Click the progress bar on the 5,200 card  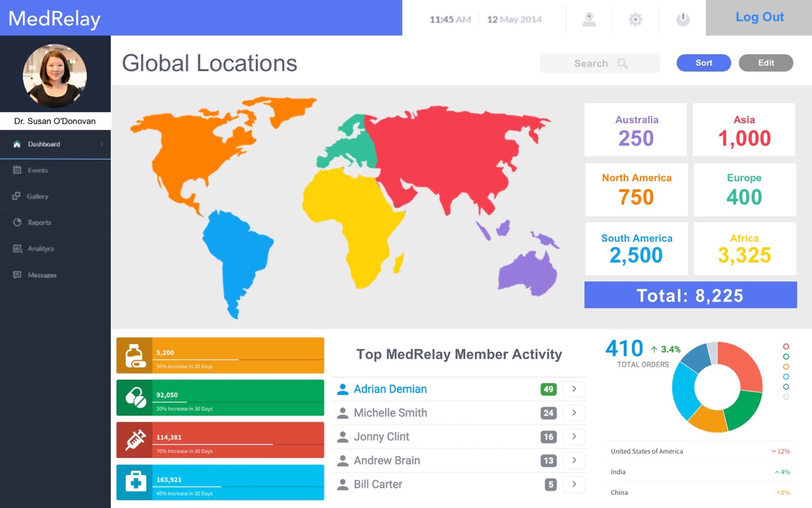pos(238,360)
